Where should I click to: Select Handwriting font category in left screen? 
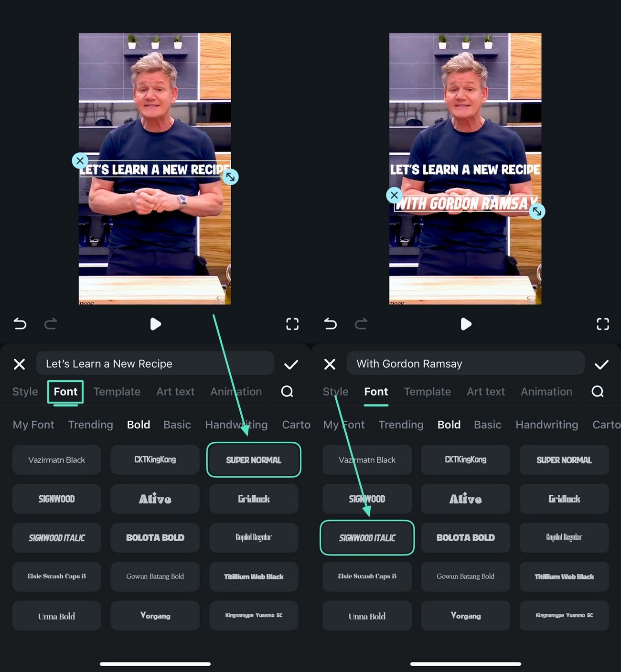pyautogui.click(x=236, y=425)
